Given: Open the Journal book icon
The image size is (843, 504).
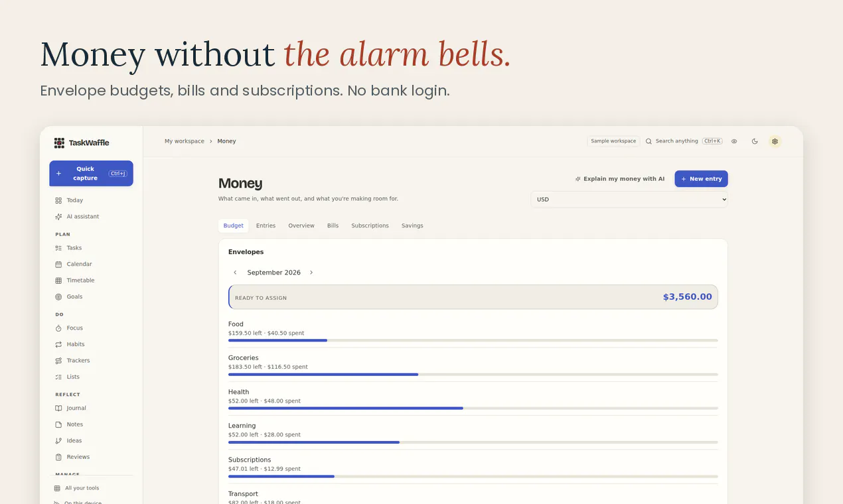Looking at the screenshot, I should point(58,409).
